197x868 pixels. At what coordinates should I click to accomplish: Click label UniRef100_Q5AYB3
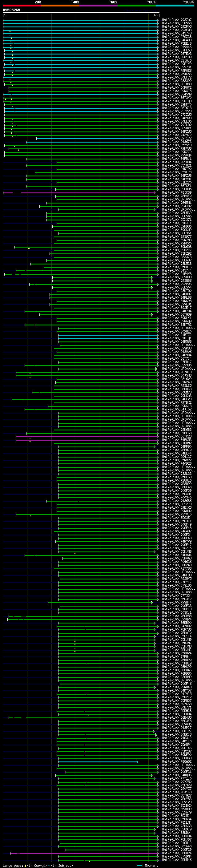point(177,799)
